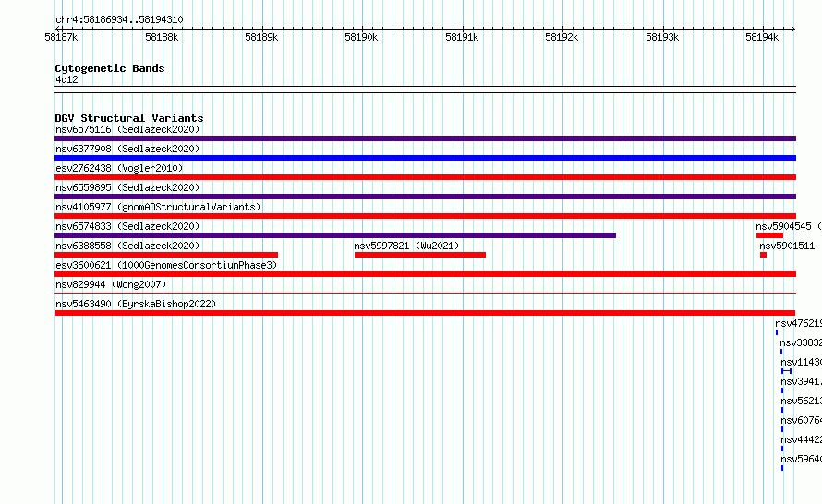This screenshot has height=504, width=822.
Task: Click the short red bar of nsv6388558
Action: [166, 255]
